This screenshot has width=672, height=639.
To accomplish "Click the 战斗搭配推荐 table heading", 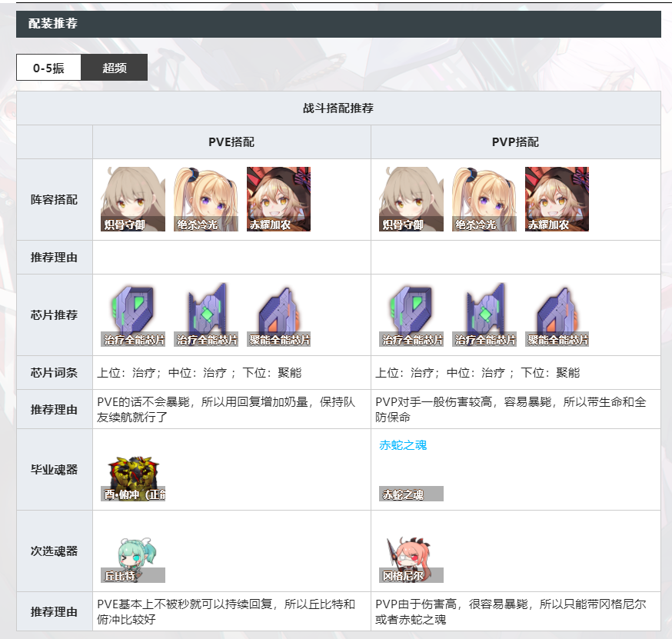I will pos(338,108).
